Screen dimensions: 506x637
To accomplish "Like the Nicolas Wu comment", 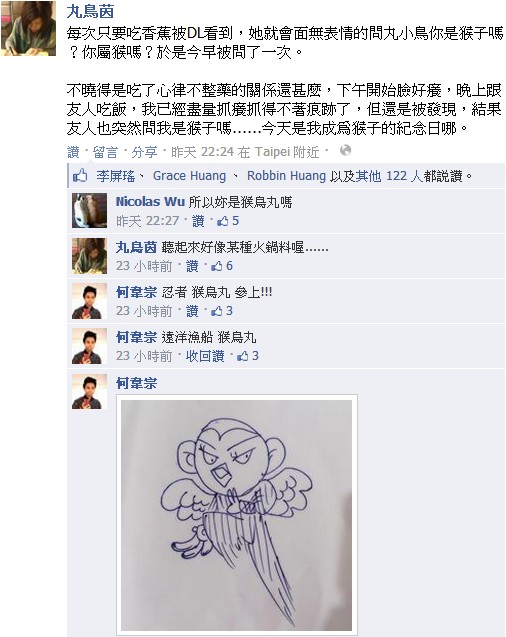I will [x=198, y=221].
